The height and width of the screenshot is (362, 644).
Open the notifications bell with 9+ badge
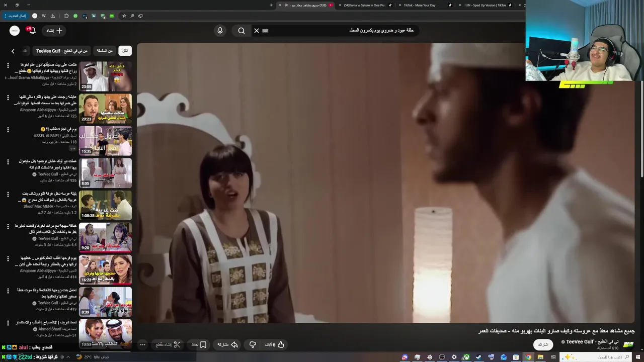31,31
